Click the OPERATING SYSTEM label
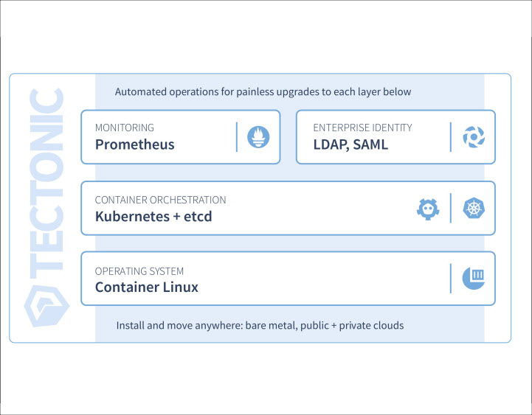The image size is (532, 415). (x=139, y=271)
